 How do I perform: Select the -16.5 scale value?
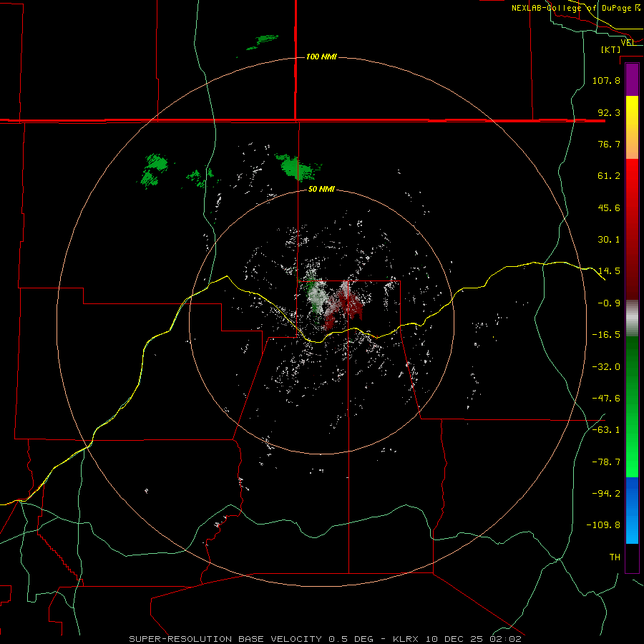(606, 335)
